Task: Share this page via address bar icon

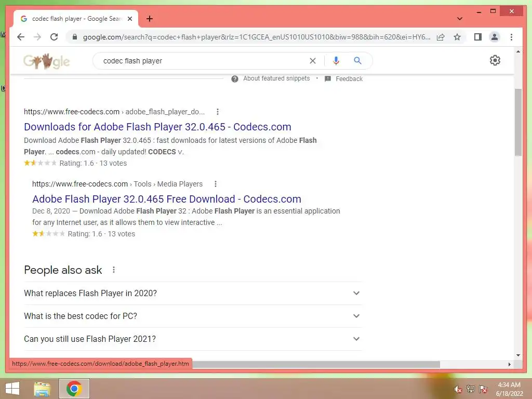Action: 441,37
